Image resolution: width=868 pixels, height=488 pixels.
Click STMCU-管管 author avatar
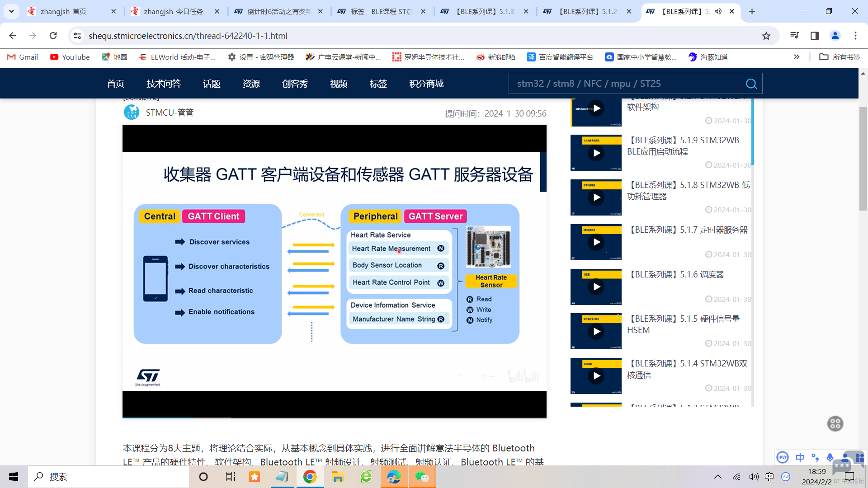(x=132, y=112)
